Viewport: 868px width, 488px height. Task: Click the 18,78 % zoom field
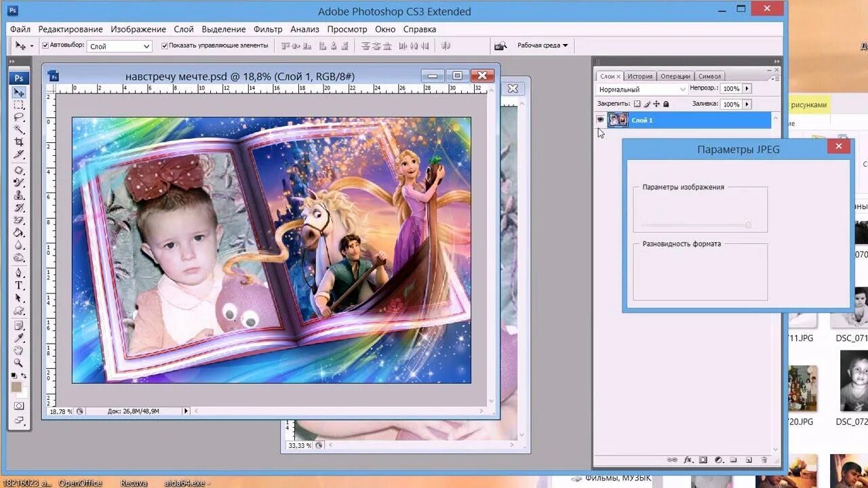click(x=60, y=411)
